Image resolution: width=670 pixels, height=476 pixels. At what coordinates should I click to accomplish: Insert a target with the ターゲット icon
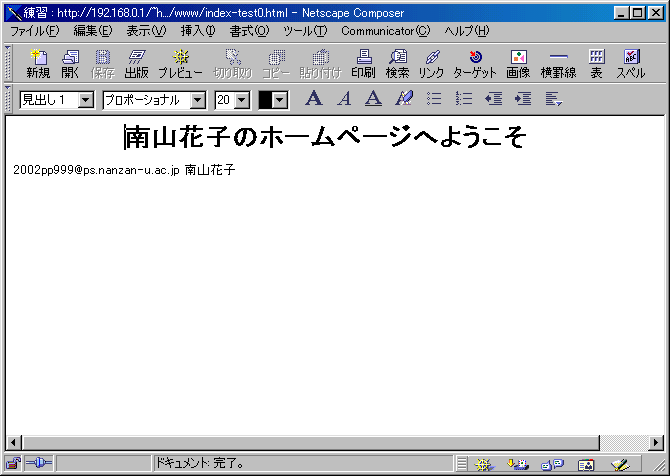click(475, 64)
